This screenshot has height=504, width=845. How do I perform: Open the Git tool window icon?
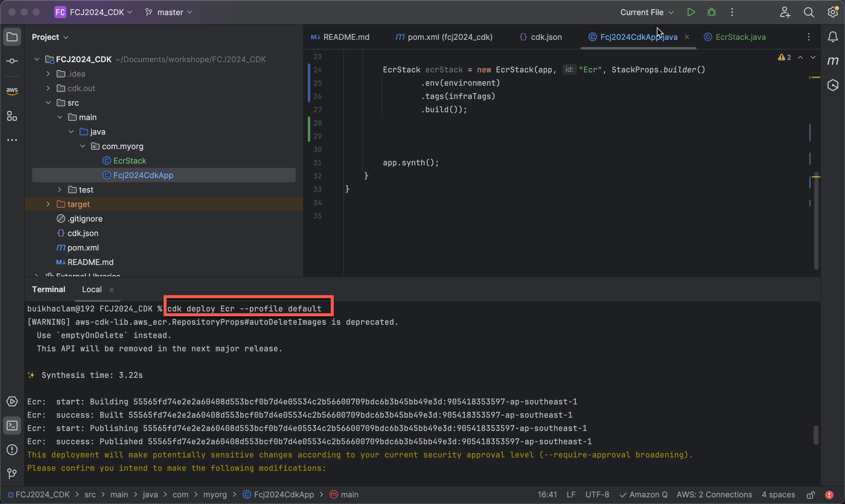tap(12, 474)
